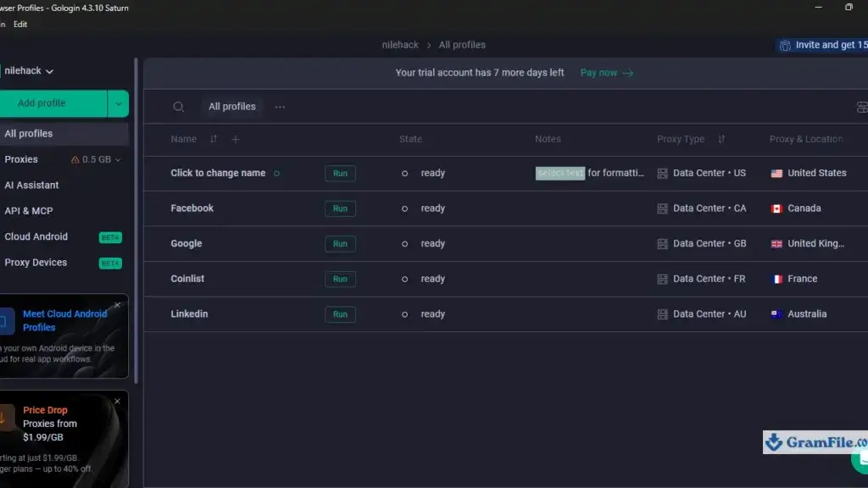Sort by Proxy Type arrows icon
The width and height of the screenshot is (868, 488).
tap(721, 140)
